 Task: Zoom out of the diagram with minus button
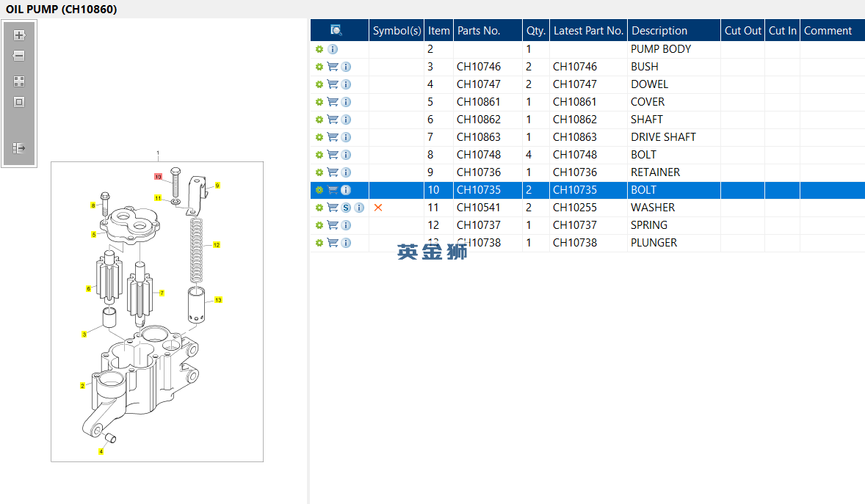point(19,56)
